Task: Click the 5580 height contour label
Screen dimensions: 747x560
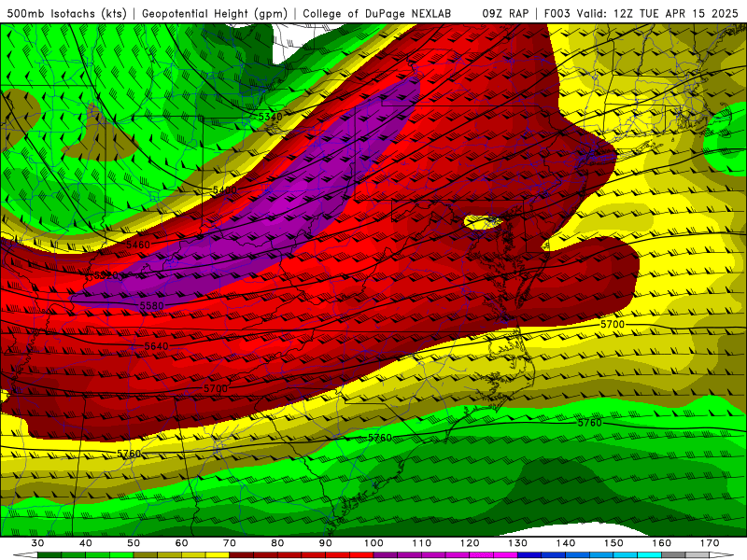Action: (x=151, y=306)
